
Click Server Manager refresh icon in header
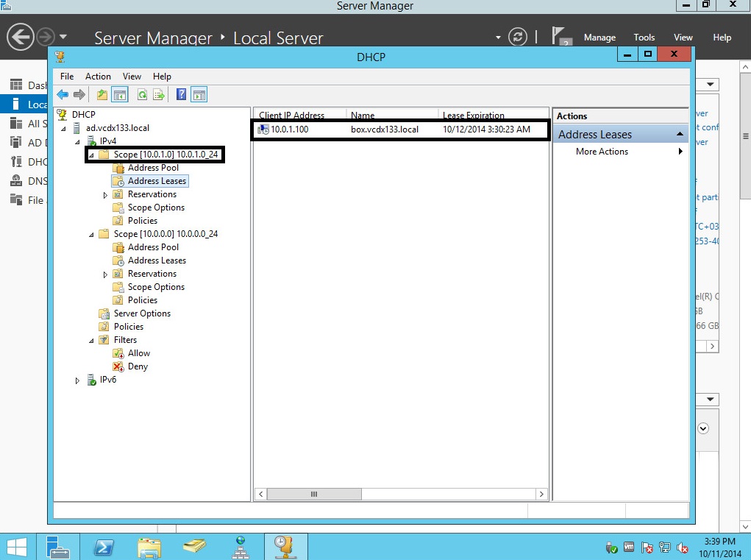click(x=519, y=37)
